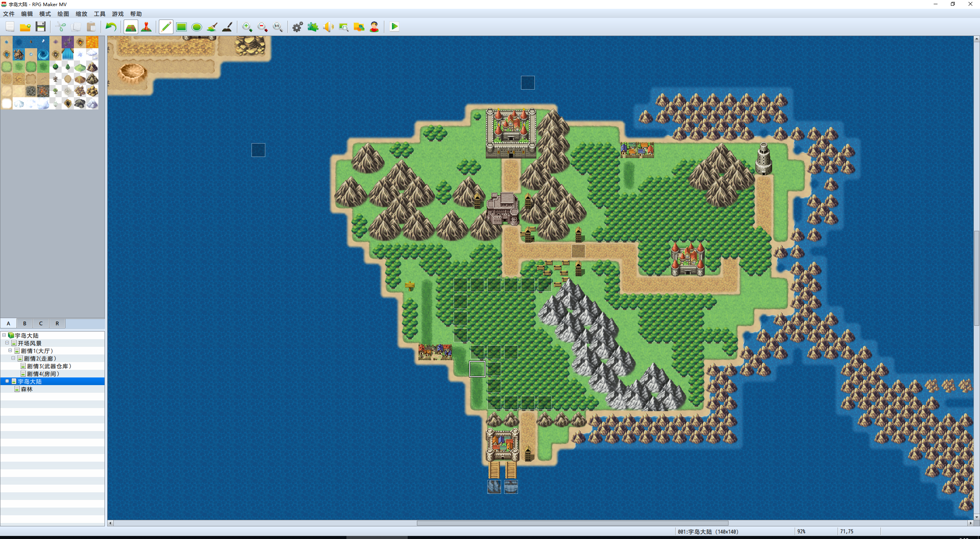Collapse the 开场风景 map node
Image resolution: width=980 pixels, height=539 pixels.
click(7, 343)
